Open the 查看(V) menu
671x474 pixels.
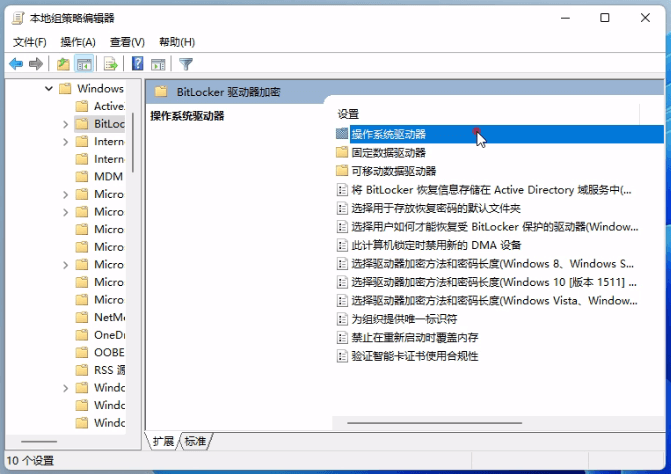pyautogui.click(x=127, y=42)
